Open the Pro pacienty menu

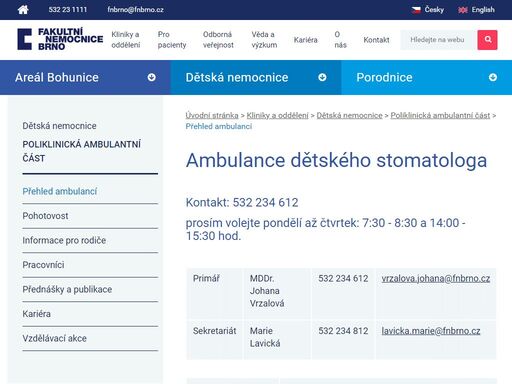(172, 40)
